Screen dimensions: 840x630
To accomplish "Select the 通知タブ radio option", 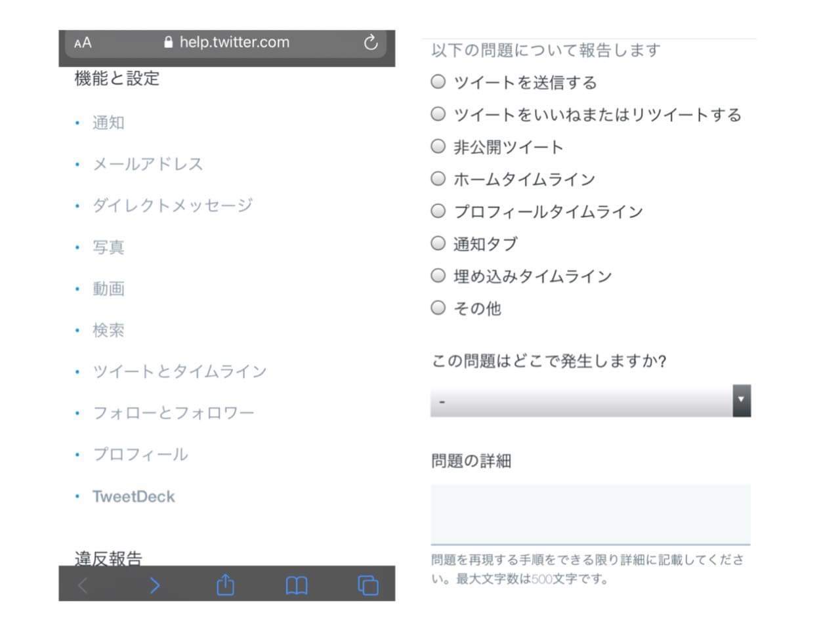I will [x=438, y=243].
